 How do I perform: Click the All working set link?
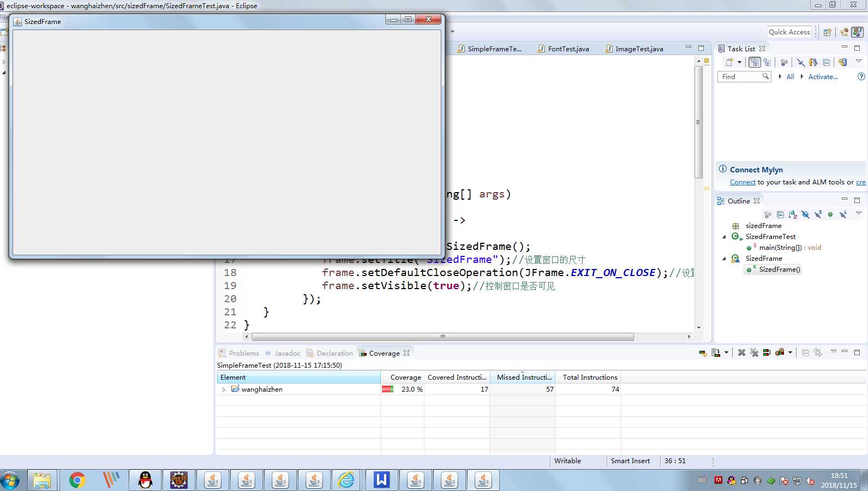790,77
